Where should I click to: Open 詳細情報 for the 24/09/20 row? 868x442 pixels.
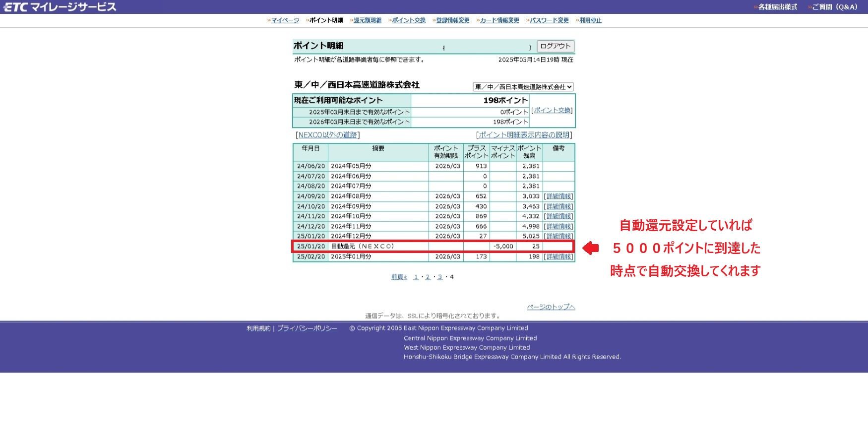click(x=558, y=196)
